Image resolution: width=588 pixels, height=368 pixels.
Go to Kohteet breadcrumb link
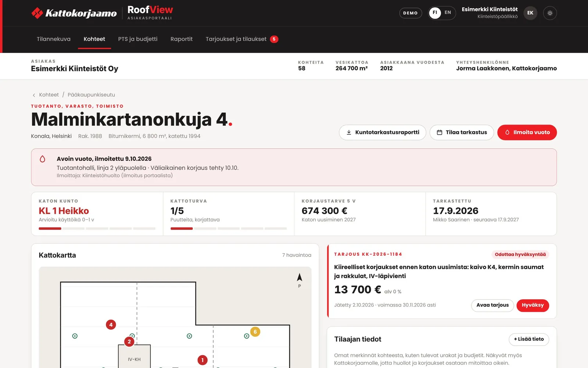49,95
